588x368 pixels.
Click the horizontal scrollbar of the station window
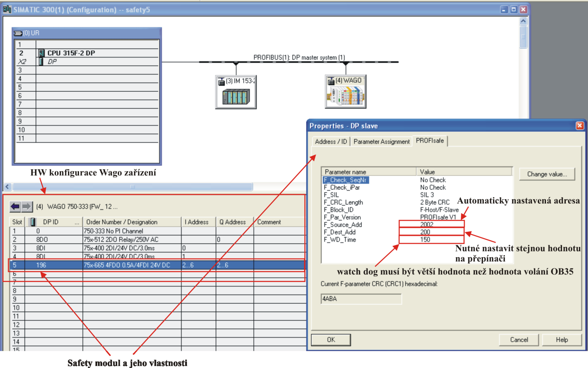click(x=132, y=187)
